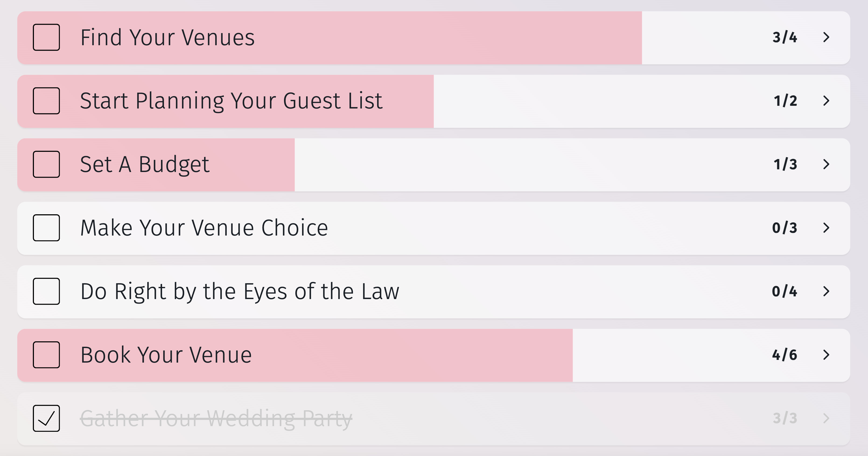Viewport: 868px width, 456px height.
Task: Select the Book Your Venue 4/6 counter
Action: 785,355
